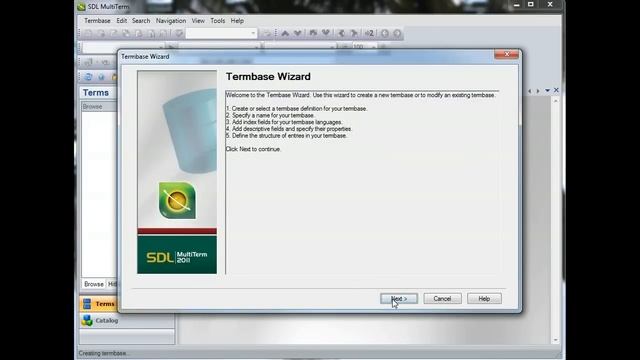Click the 'Creating termbase...' status bar text
Image resolution: width=640 pixels, height=360 pixels.
[x=103, y=353]
